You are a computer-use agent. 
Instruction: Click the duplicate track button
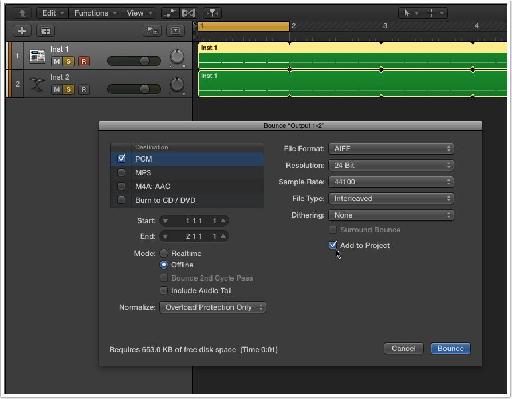click(x=45, y=31)
